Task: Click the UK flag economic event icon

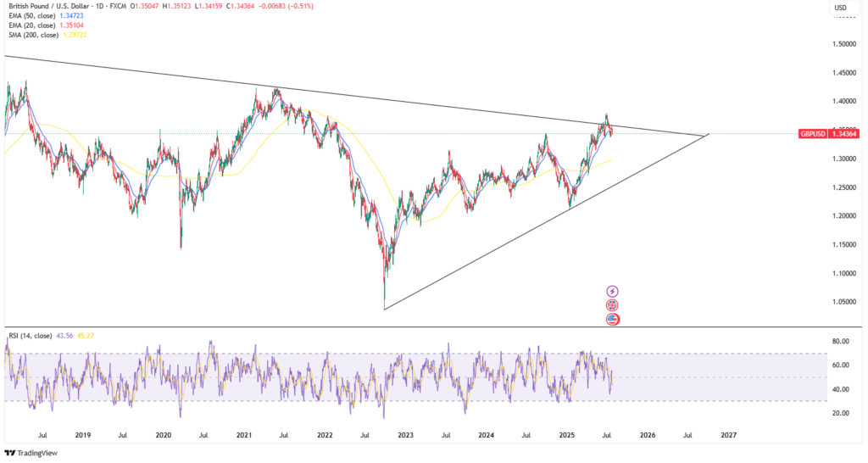Action: [612, 305]
